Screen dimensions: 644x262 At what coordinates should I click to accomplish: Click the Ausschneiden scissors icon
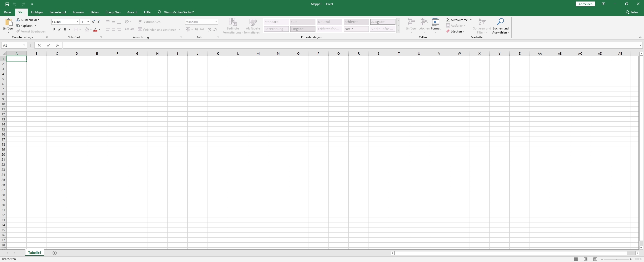[x=18, y=20]
